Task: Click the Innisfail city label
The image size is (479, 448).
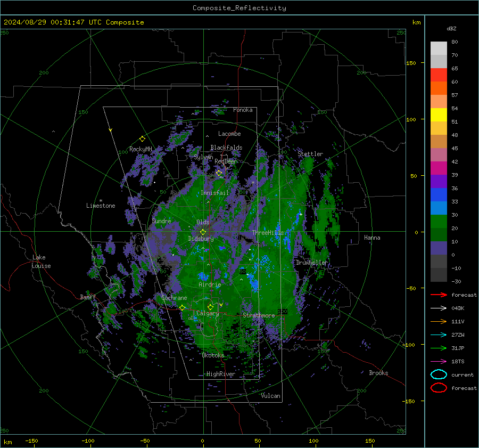Action: (215, 193)
